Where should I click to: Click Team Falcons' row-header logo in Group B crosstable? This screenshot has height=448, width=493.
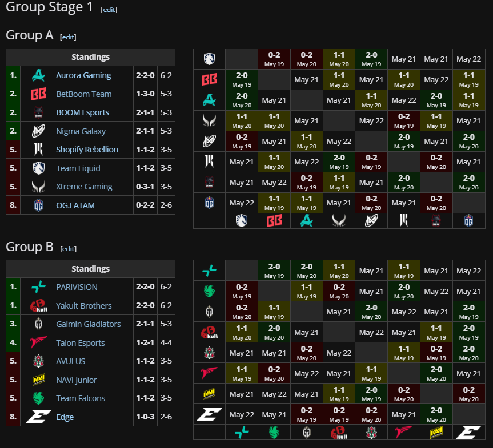pyautogui.click(x=210, y=291)
